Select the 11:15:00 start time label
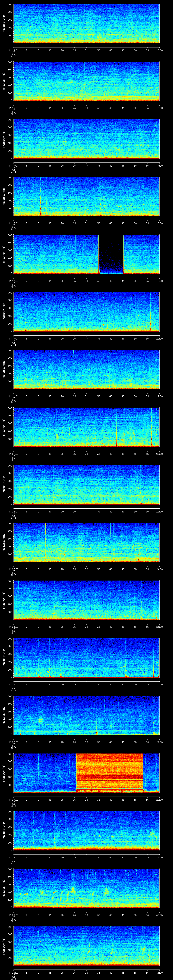Viewport: 173px width, 980px height. (13, 108)
